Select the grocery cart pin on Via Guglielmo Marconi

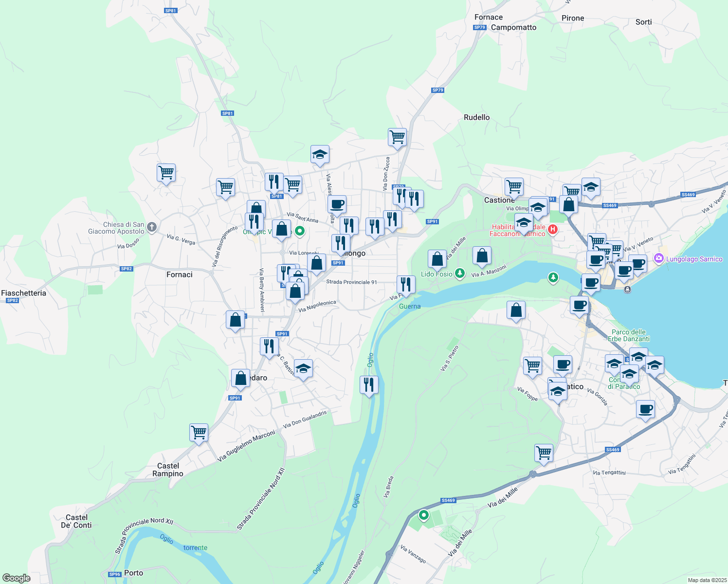pyautogui.click(x=198, y=433)
